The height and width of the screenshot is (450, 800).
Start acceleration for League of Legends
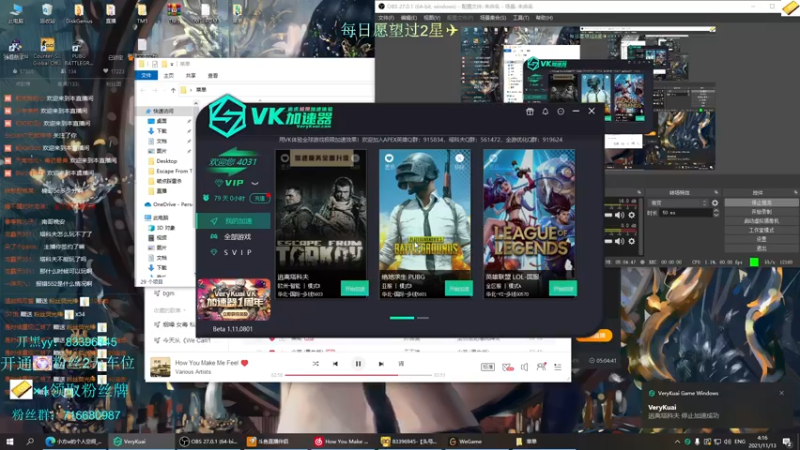point(563,289)
